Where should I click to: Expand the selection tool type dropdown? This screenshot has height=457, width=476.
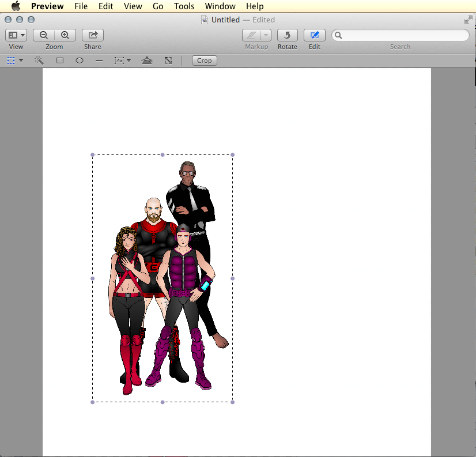coord(21,61)
